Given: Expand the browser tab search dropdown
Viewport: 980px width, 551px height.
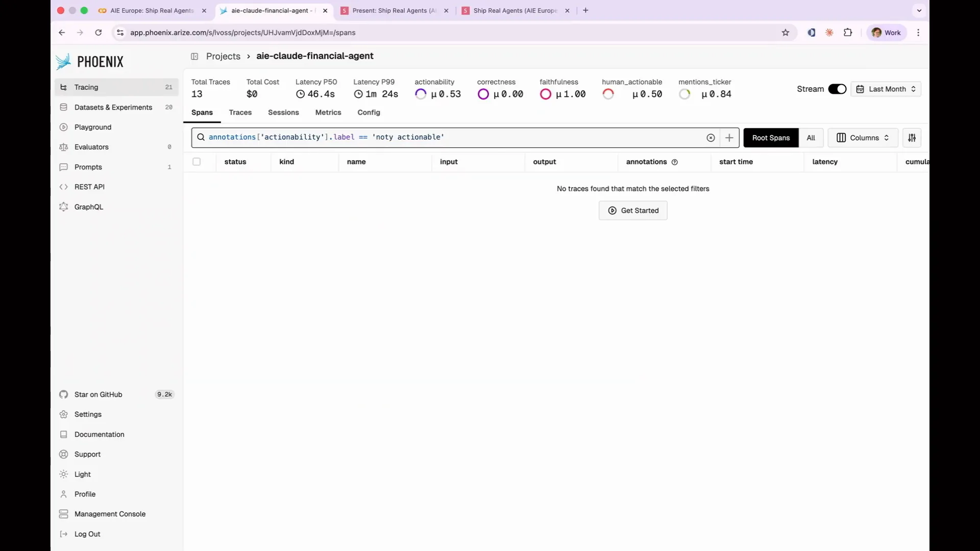Looking at the screenshot, I should click(919, 10).
